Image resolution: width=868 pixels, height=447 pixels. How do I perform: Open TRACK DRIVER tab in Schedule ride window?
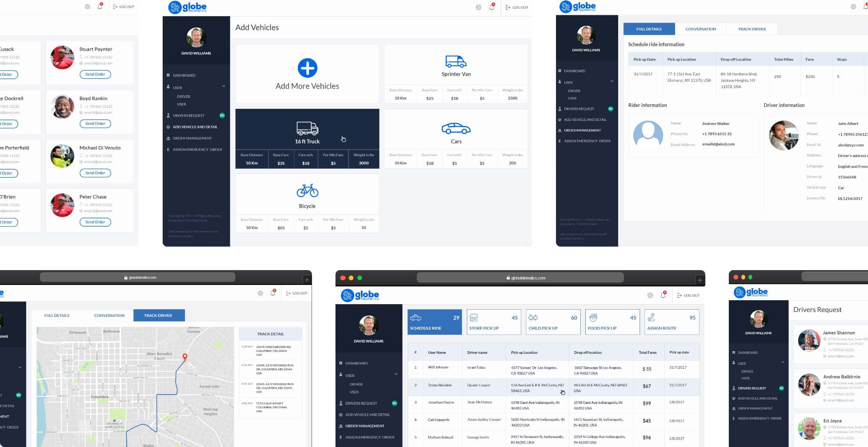click(x=752, y=29)
